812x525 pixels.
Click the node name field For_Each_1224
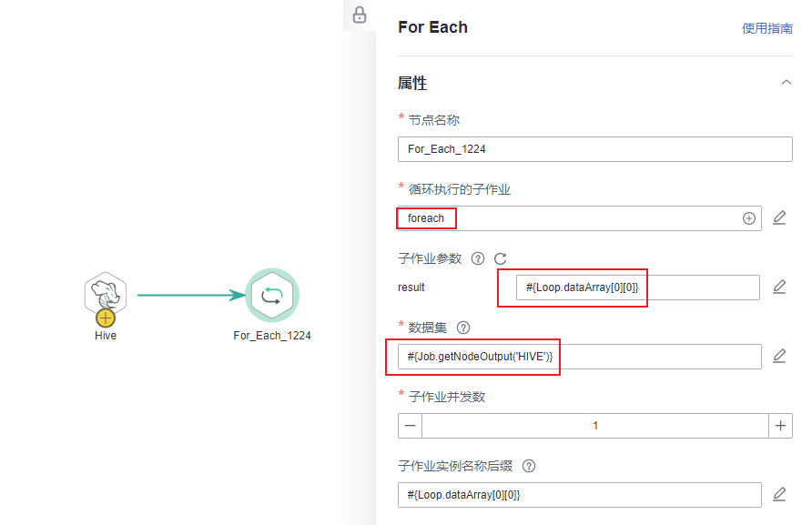point(594,149)
